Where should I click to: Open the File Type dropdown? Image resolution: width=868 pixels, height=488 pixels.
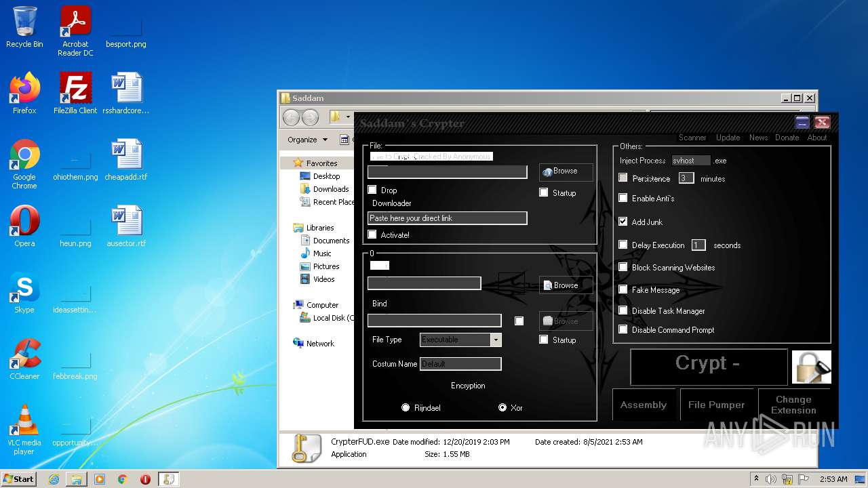(496, 340)
